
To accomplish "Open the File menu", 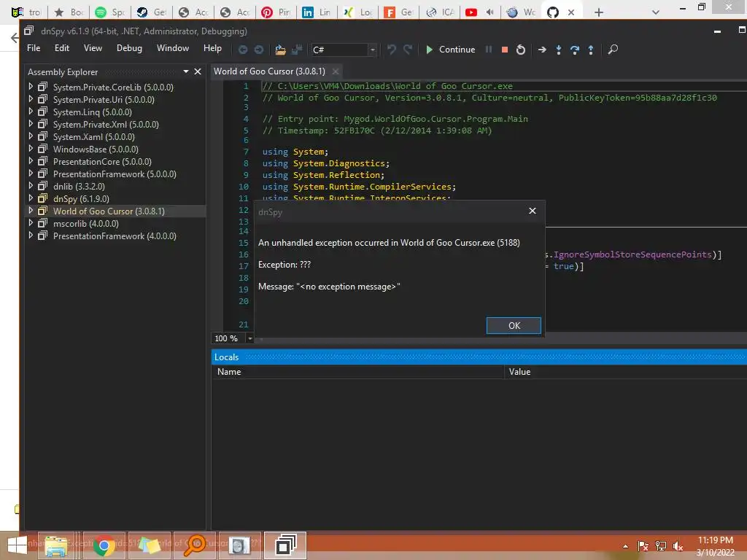I will click(x=34, y=48).
